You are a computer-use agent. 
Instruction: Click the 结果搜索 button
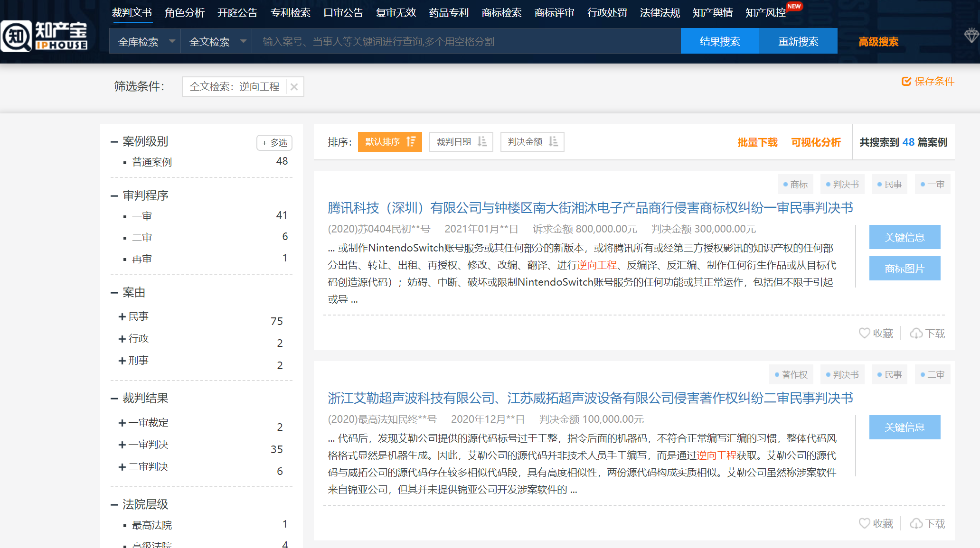pos(719,41)
